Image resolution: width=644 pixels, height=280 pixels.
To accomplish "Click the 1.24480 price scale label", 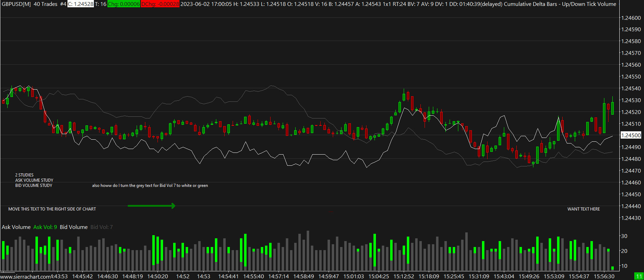I will [x=631, y=159].
